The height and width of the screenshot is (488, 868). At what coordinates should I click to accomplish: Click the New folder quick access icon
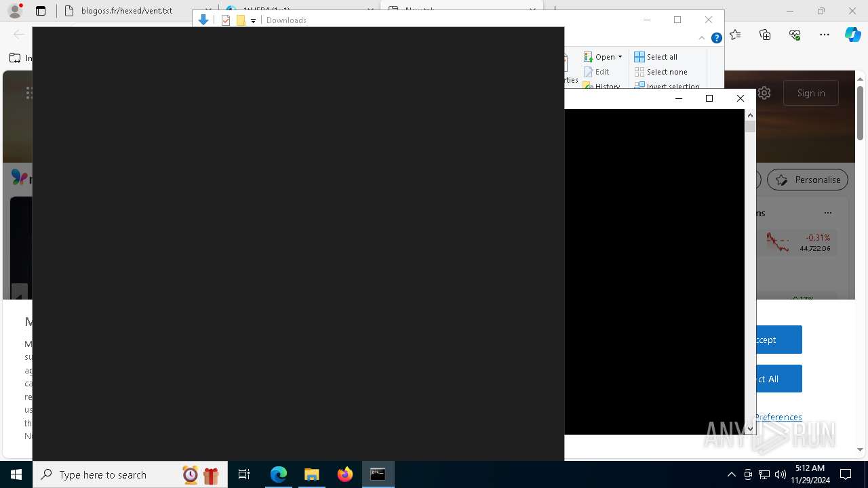click(241, 20)
